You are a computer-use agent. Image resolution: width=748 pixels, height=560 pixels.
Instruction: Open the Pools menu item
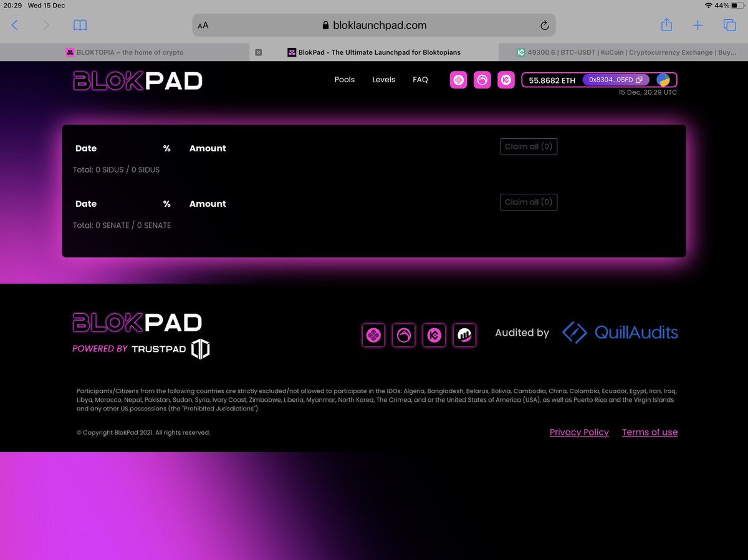click(x=345, y=80)
